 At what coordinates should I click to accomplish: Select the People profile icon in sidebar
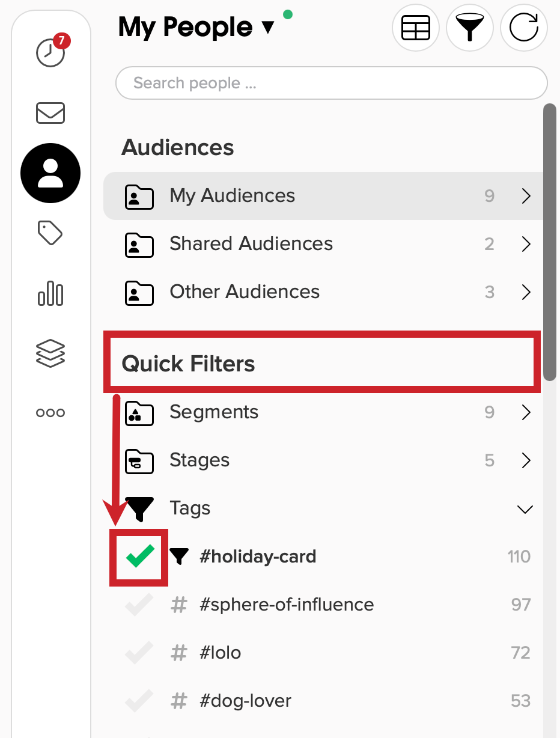pyautogui.click(x=50, y=173)
